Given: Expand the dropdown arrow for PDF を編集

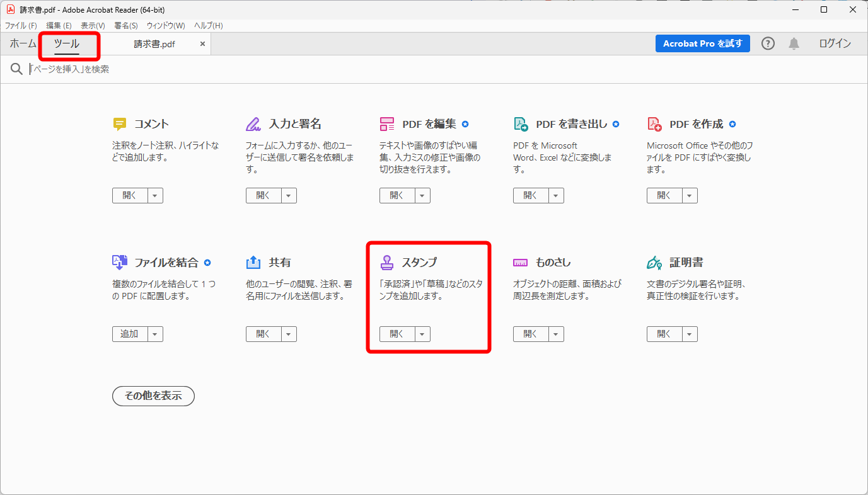Looking at the screenshot, I should 423,196.
